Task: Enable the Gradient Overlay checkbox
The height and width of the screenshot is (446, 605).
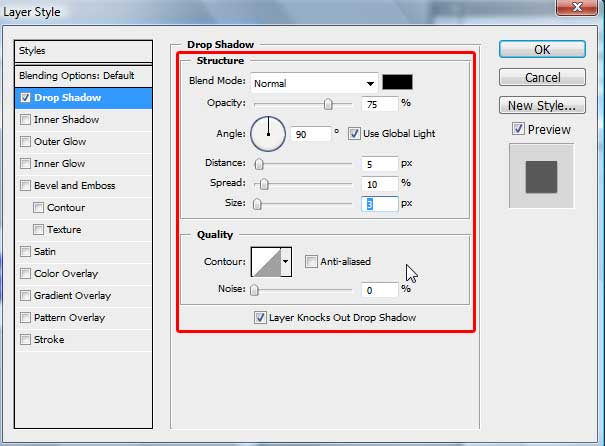Action: [x=25, y=296]
